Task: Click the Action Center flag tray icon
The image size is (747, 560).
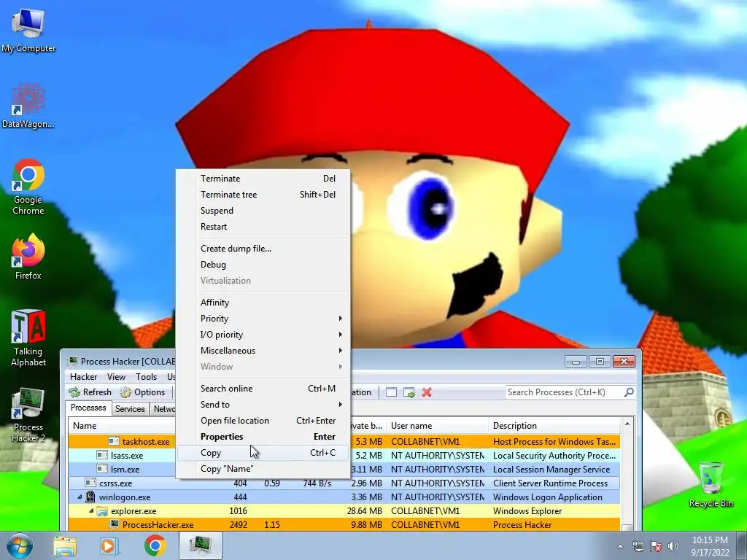Action: click(656, 546)
